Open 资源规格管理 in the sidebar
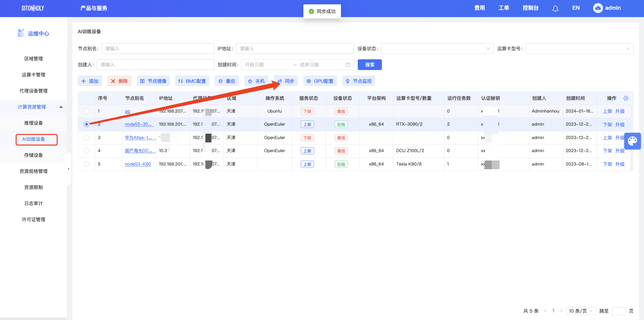644x320 pixels. pyautogui.click(x=34, y=171)
